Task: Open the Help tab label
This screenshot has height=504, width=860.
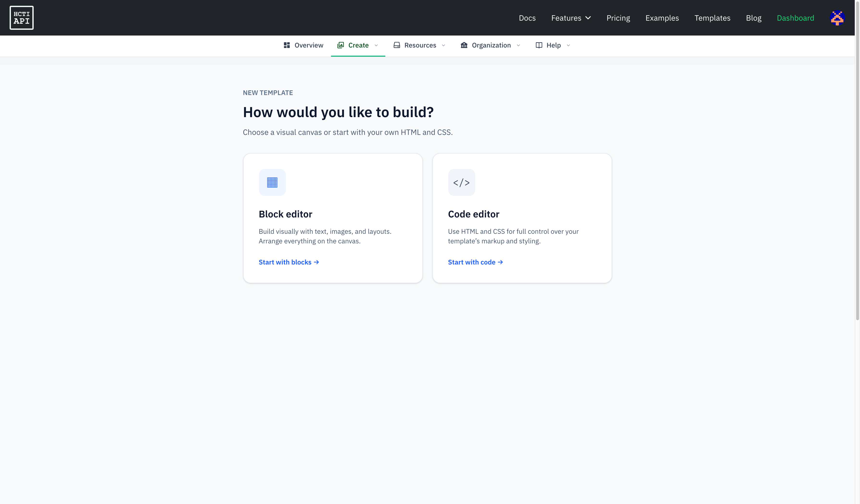Action: [x=553, y=45]
